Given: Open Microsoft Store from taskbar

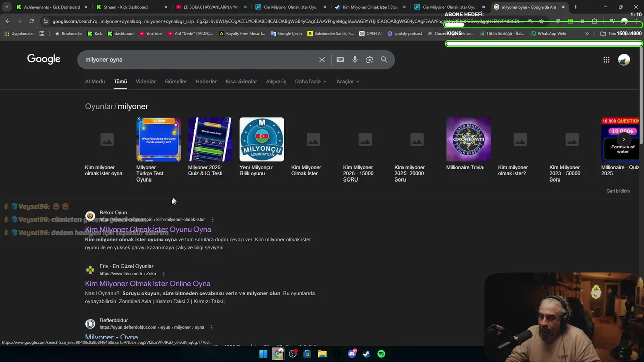Looking at the screenshot, I should click(307, 354).
